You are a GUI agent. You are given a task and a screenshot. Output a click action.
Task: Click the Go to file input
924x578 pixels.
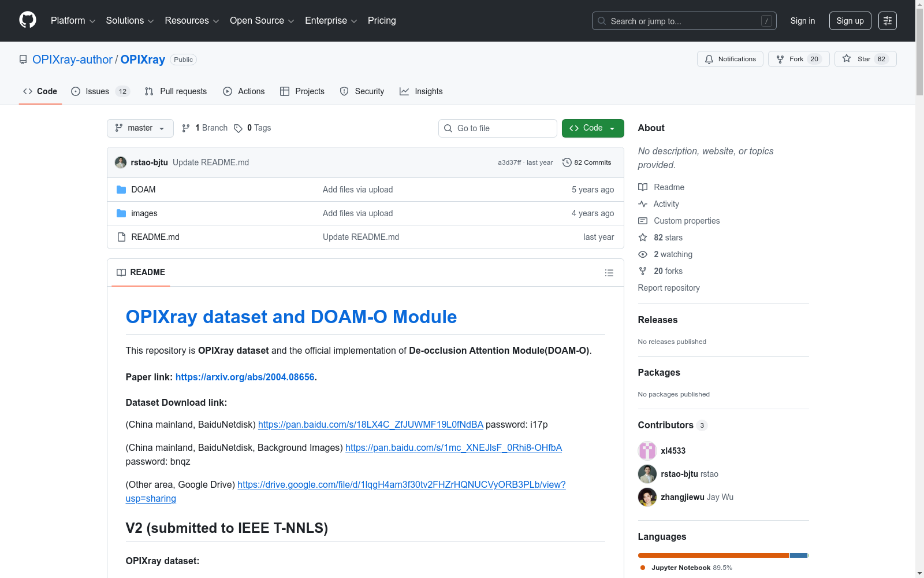tap(498, 128)
